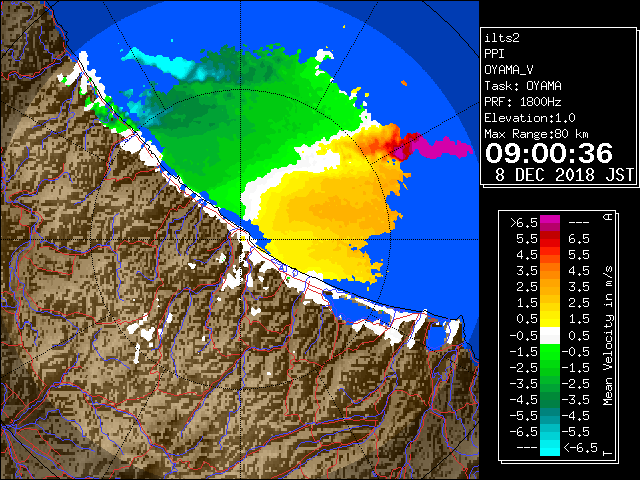The image size is (640, 480).
Task: Click the 'Task: OYAMA' line
Action: [523, 86]
